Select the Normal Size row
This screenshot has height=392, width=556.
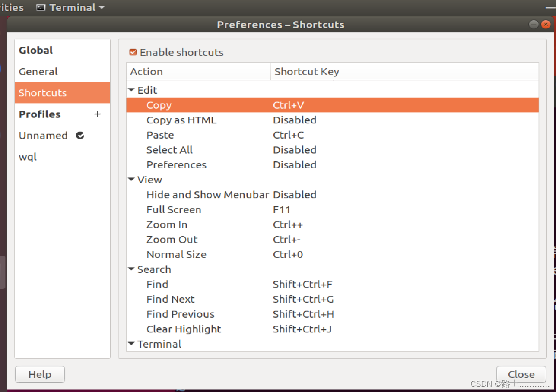pyautogui.click(x=332, y=254)
